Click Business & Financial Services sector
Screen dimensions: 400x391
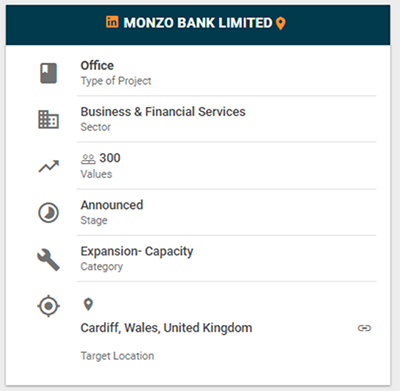pos(163,112)
